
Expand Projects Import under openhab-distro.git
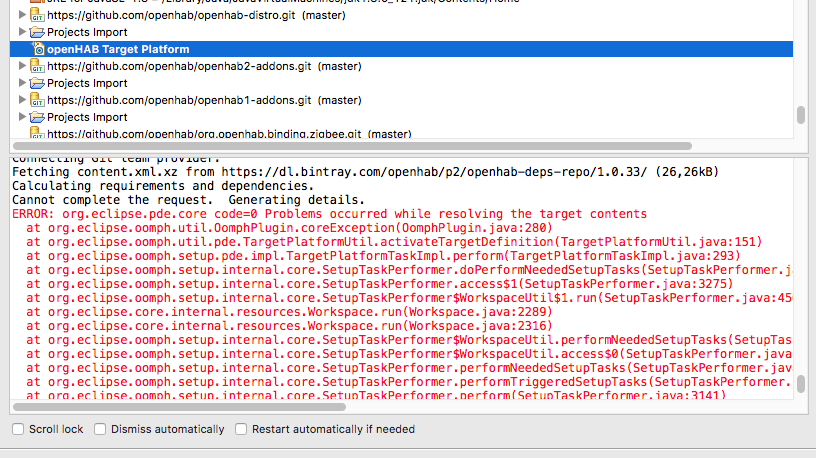pyautogui.click(x=22, y=32)
